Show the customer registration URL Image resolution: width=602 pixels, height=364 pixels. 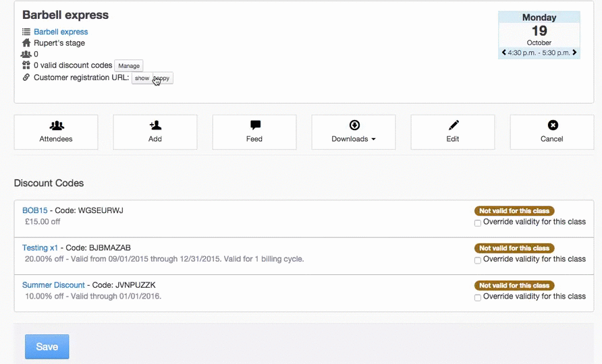pyautogui.click(x=142, y=78)
